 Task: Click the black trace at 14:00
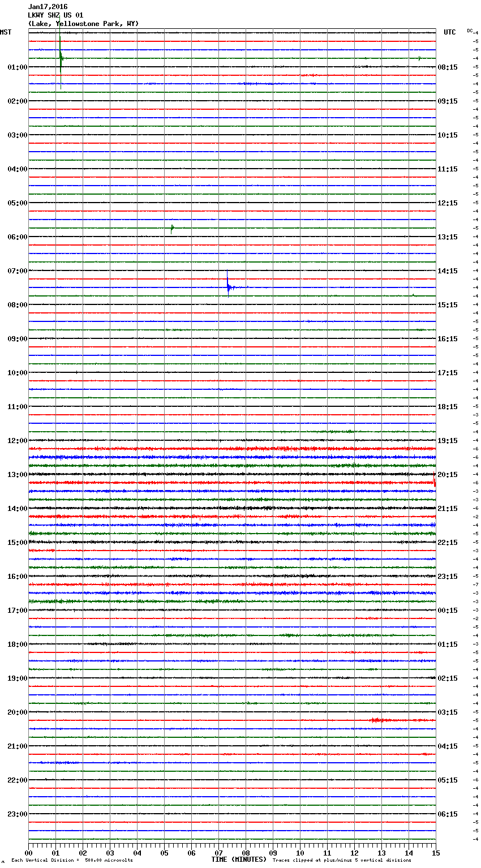pyautogui.click(x=232, y=508)
